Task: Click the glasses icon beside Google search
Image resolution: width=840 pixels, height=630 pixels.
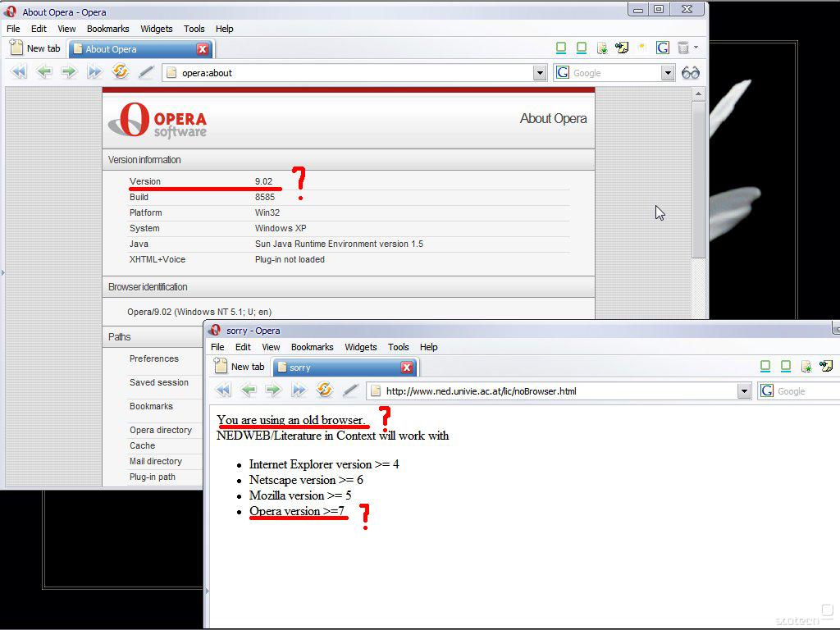Action: [x=691, y=73]
